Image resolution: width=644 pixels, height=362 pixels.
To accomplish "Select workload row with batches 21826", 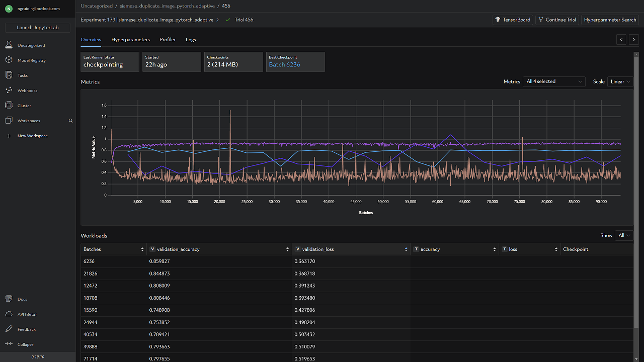I will pyautogui.click(x=357, y=274).
